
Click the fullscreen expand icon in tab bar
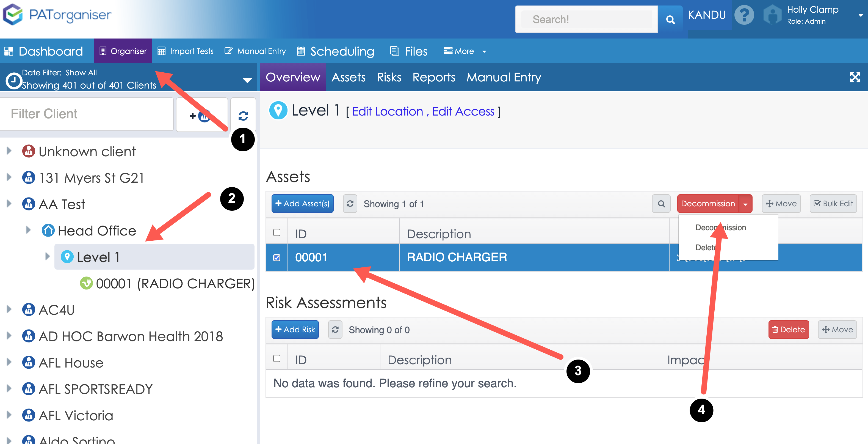point(855,77)
